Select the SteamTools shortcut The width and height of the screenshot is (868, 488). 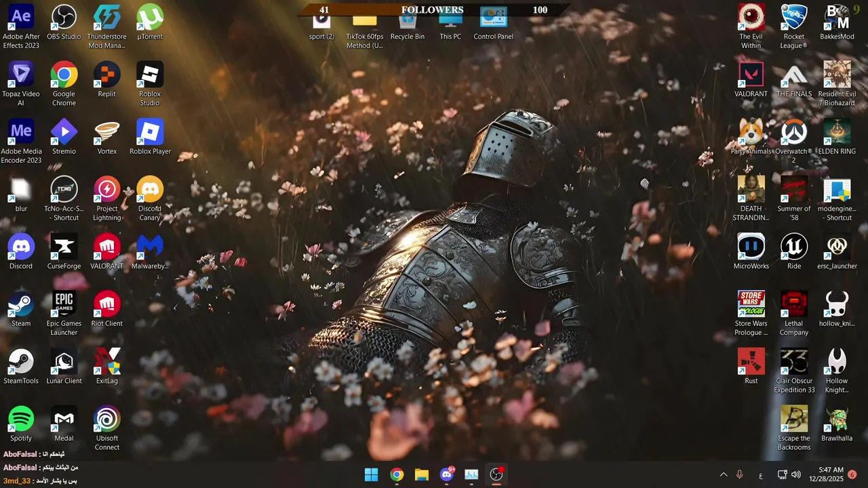[21, 367]
